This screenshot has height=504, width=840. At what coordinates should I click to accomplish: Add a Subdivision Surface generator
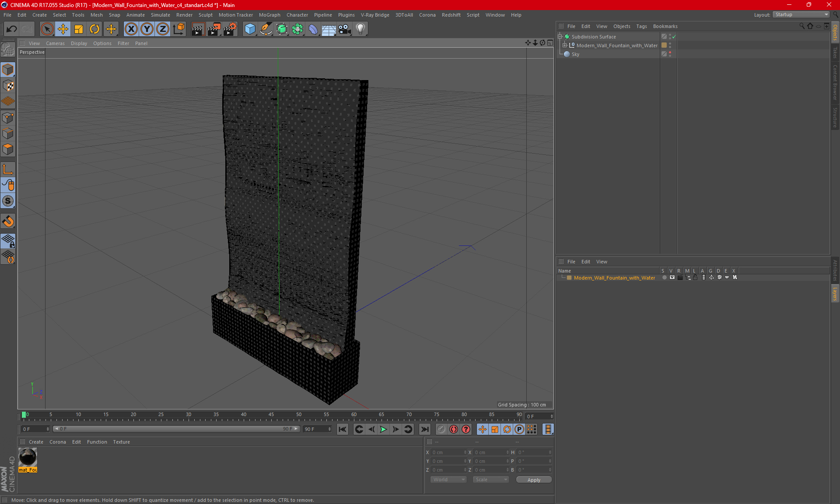click(282, 29)
